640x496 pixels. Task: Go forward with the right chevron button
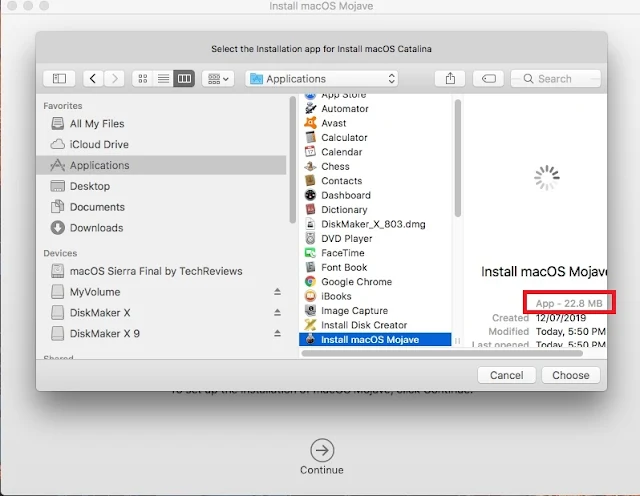click(114, 78)
